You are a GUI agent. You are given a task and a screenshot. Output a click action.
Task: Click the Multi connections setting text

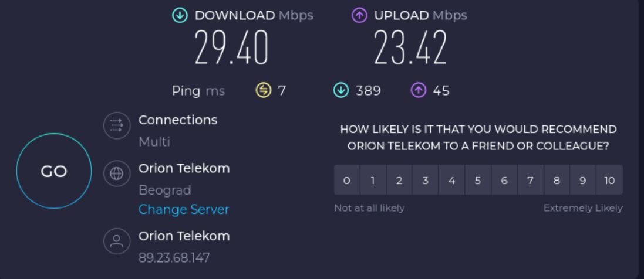click(154, 141)
